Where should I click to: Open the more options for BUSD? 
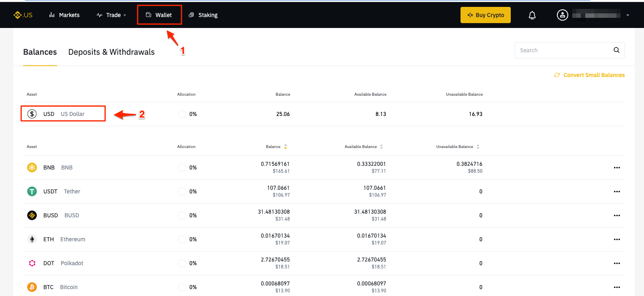tap(617, 215)
